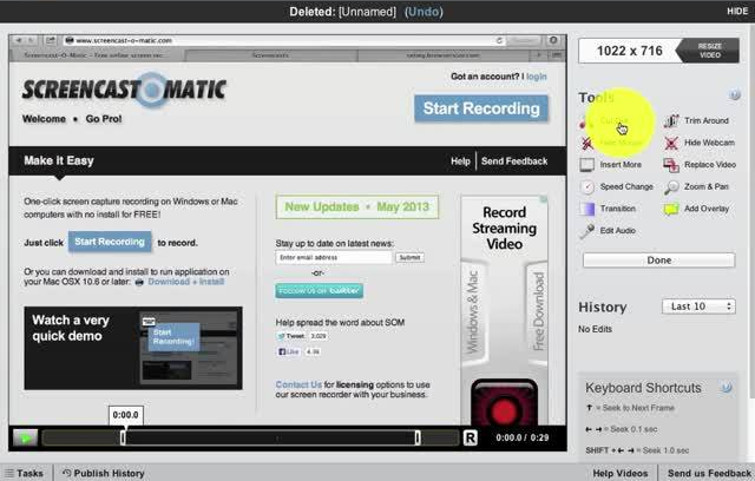
Task: Click the login link in preview
Action: click(536, 77)
